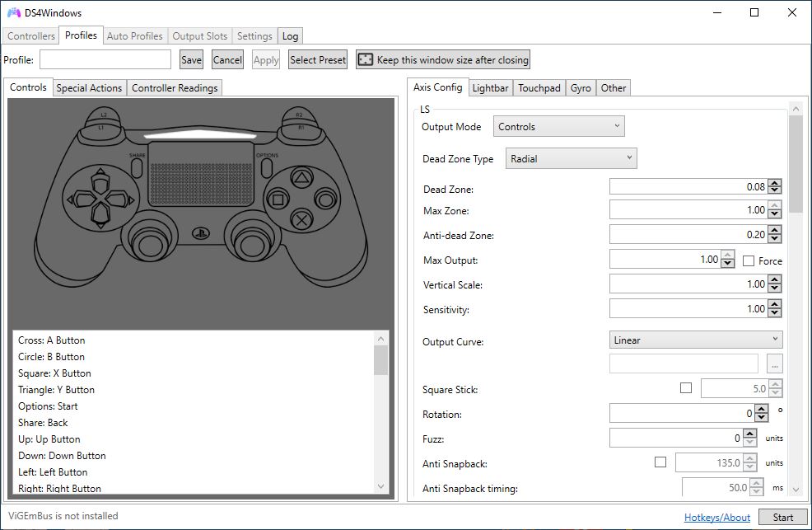
Task: Select the Share button on controller image
Action: click(x=137, y=168)
